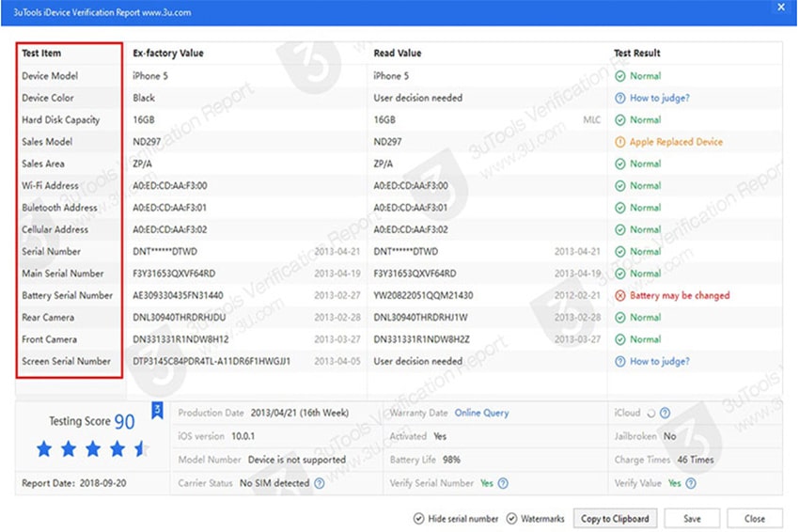Click the Copy to Clipboard button
The width and height of the screenshot is (799, 532).
tap(615, 518)
